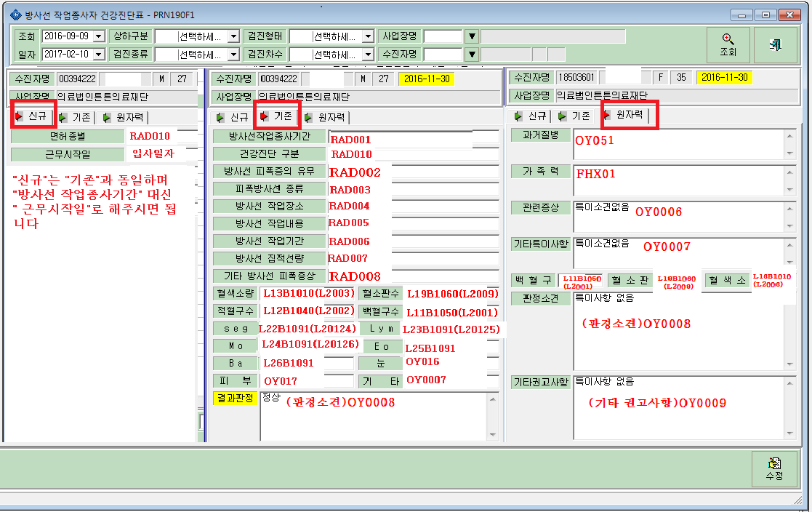Click the exit door icon button
This screenshot has width=812, height=512.
[775, 45]
